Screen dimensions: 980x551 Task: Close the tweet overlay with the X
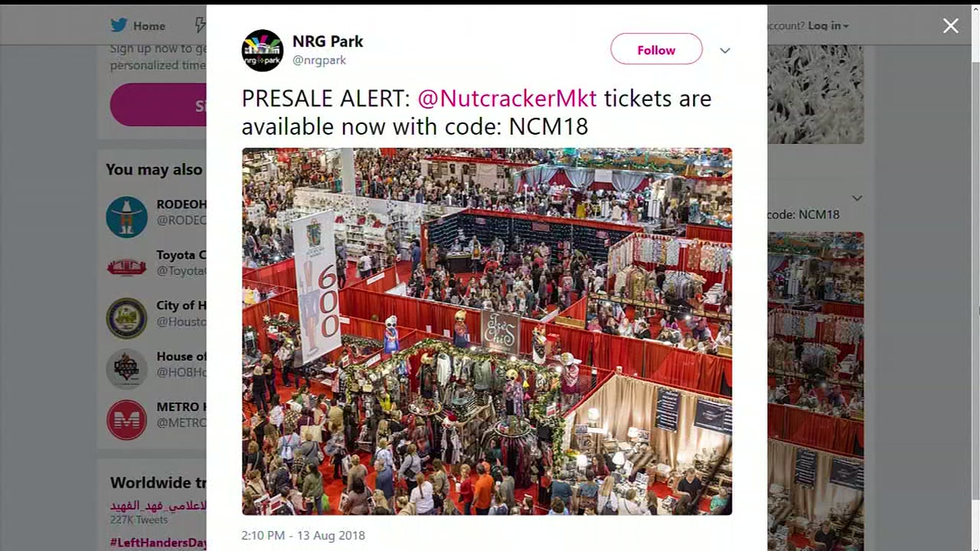[950, 26]
